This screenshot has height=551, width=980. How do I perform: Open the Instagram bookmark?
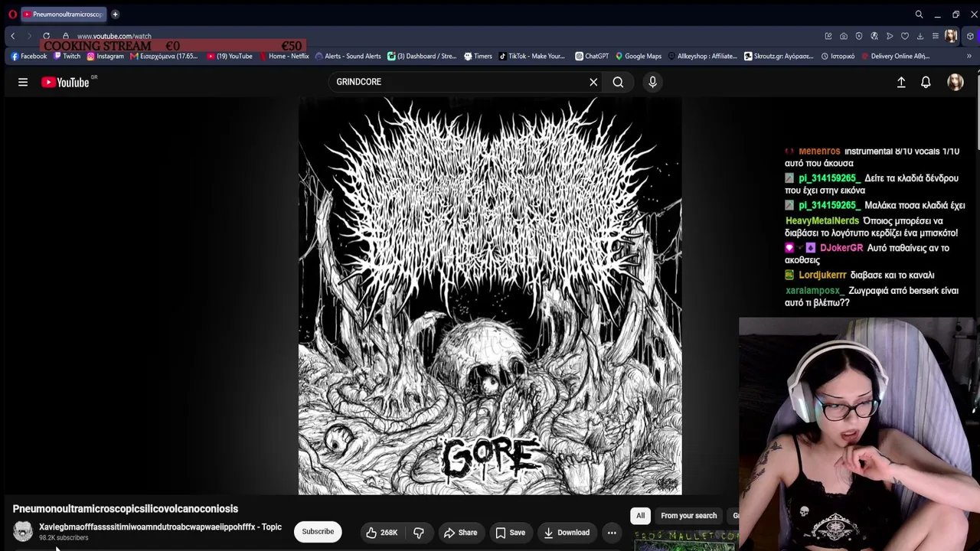click(105, 56)
